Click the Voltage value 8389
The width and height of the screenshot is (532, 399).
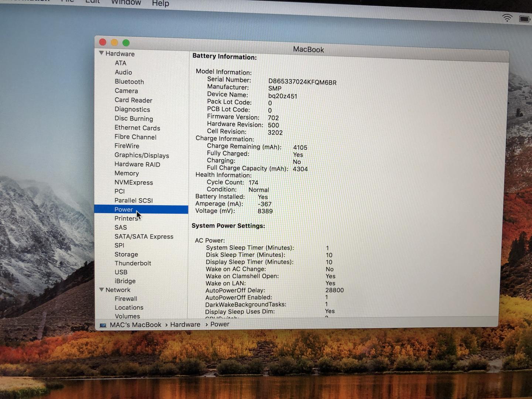tap(265, 211)
